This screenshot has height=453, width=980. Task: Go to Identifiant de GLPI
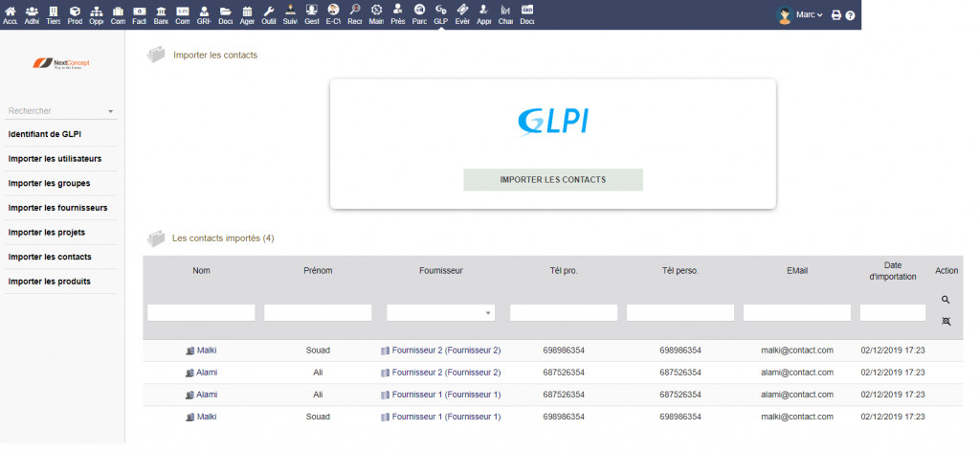pos(44,134)
